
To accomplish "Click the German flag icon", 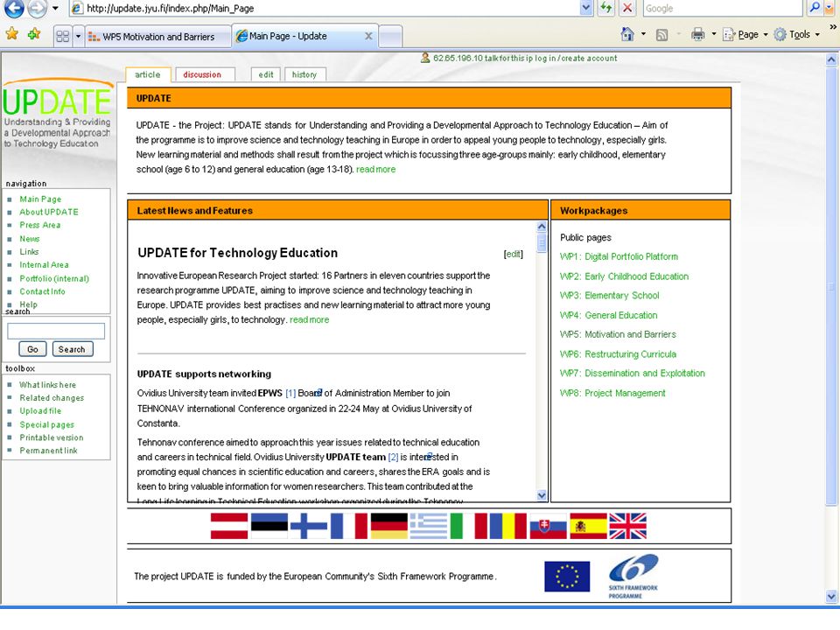I will coord(388,526).
